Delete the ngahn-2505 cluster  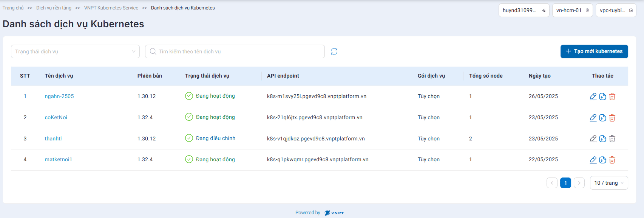tap(612, 97)
